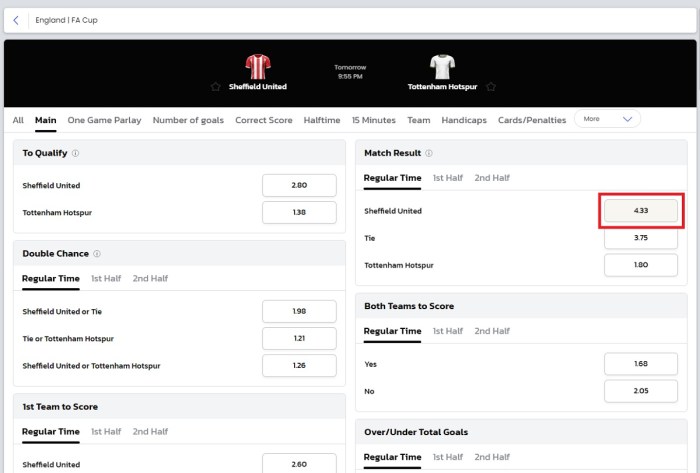Open the info icon next to Double Chance
The width and height of the screenshot is (700, 473).
click(x=97, y=253)
